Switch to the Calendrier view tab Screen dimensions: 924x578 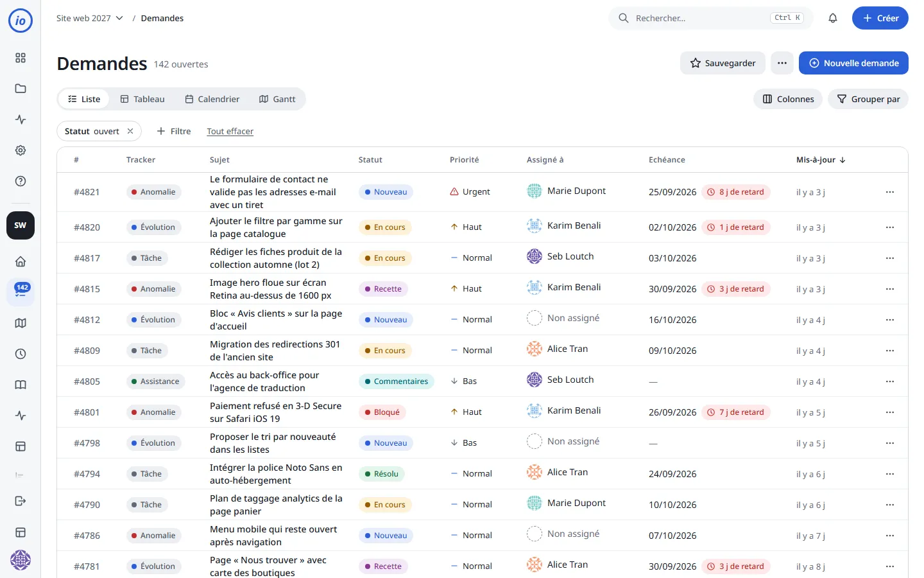pyautogui.click(x=212, y=99)
